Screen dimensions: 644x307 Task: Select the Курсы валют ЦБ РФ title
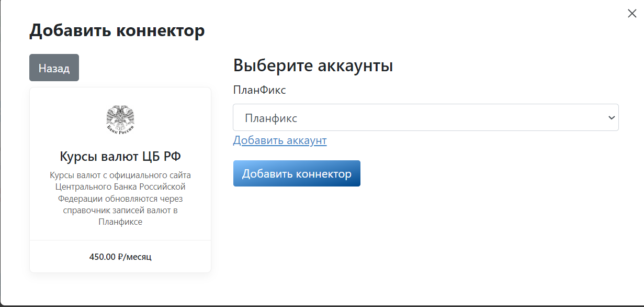(120, 156)
